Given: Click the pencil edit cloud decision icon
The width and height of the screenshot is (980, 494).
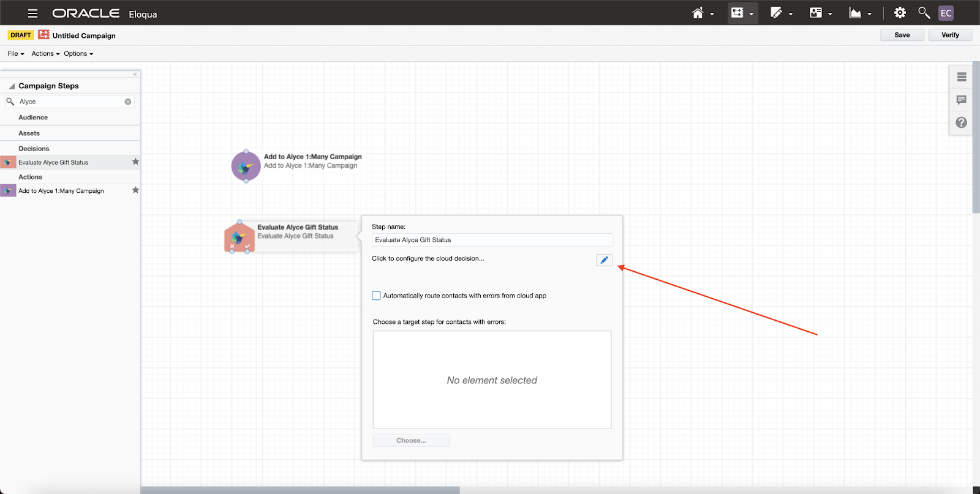Looking at the screenshot, I should pos(604,260).
